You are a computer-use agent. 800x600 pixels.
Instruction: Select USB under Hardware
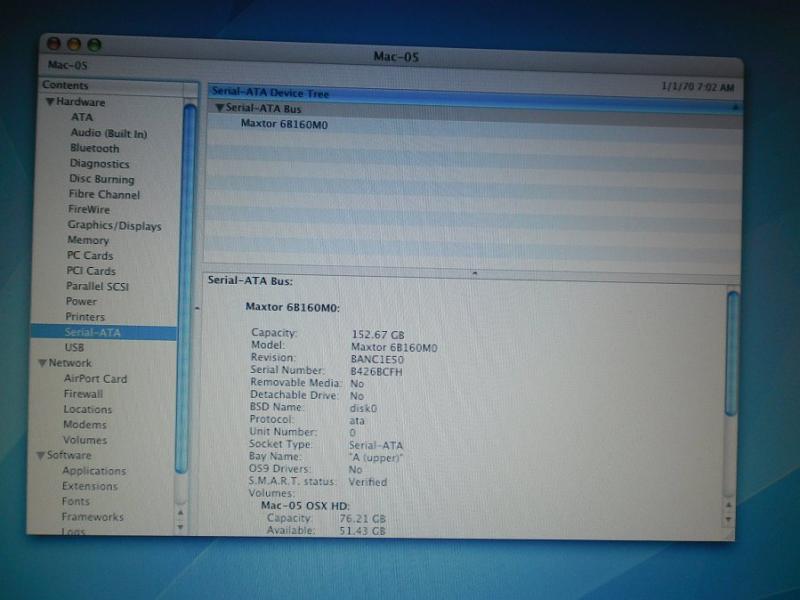(74, 347)
